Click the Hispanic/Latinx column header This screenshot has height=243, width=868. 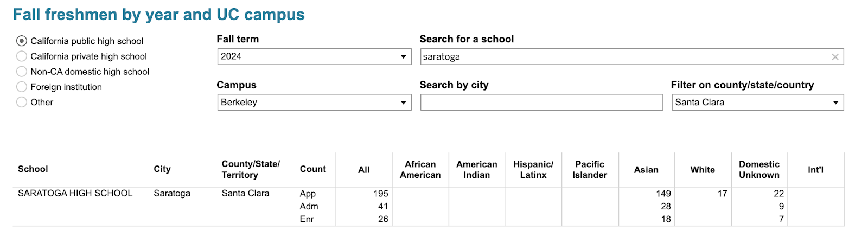[x=533, y=170]
